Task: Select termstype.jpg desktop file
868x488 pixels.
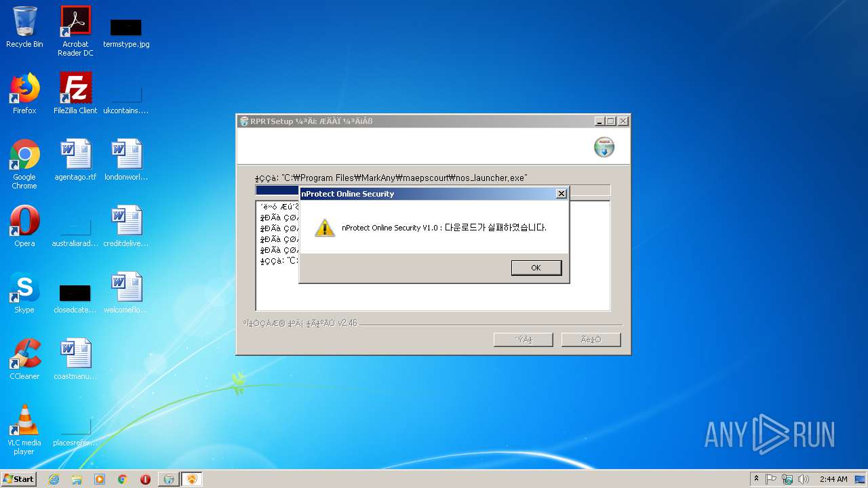Action: point(126,33)
